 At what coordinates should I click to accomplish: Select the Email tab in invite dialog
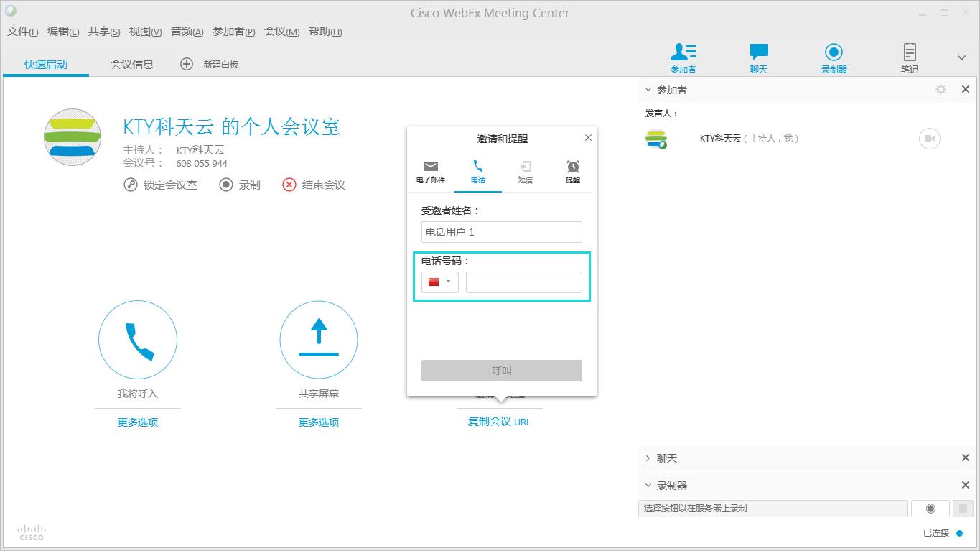431,172
